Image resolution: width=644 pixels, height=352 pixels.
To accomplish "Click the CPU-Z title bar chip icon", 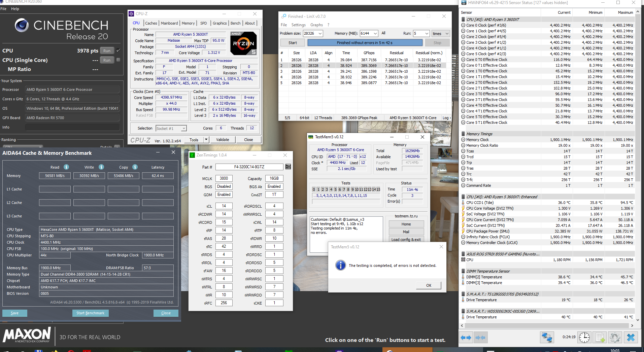I will click(x=131, y=14).
